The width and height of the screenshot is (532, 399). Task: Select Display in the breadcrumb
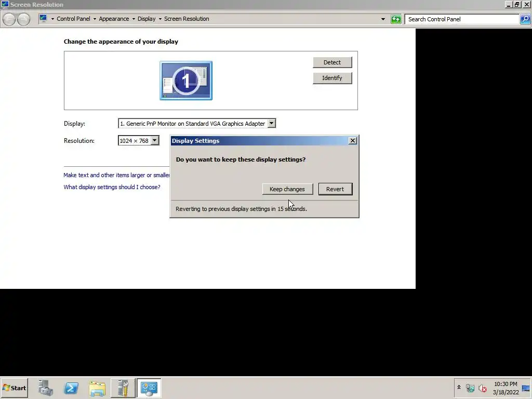click(x=147, y=19)
